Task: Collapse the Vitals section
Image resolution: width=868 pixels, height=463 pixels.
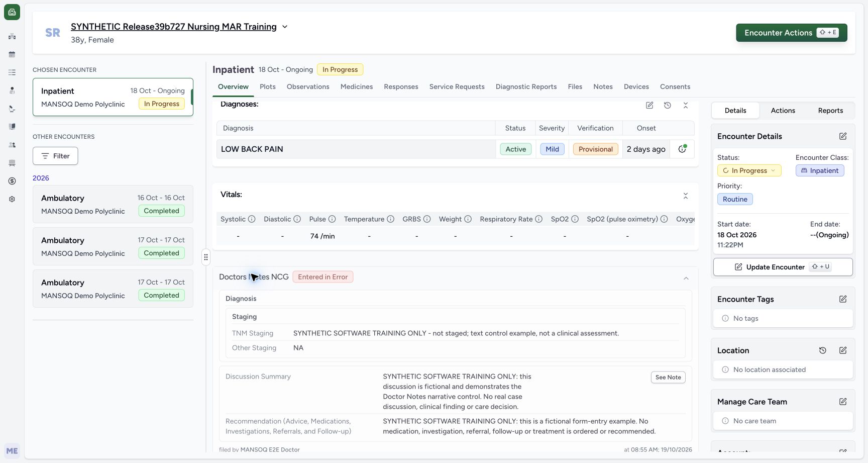Action: [x=686, y=196]
